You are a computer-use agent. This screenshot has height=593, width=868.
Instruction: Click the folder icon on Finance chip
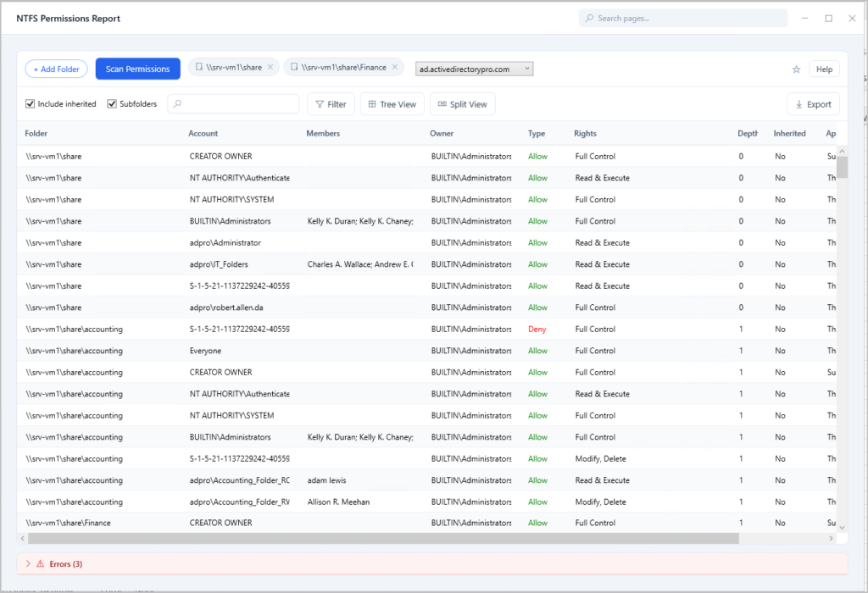pyautogui.click(x=294, y=67)
